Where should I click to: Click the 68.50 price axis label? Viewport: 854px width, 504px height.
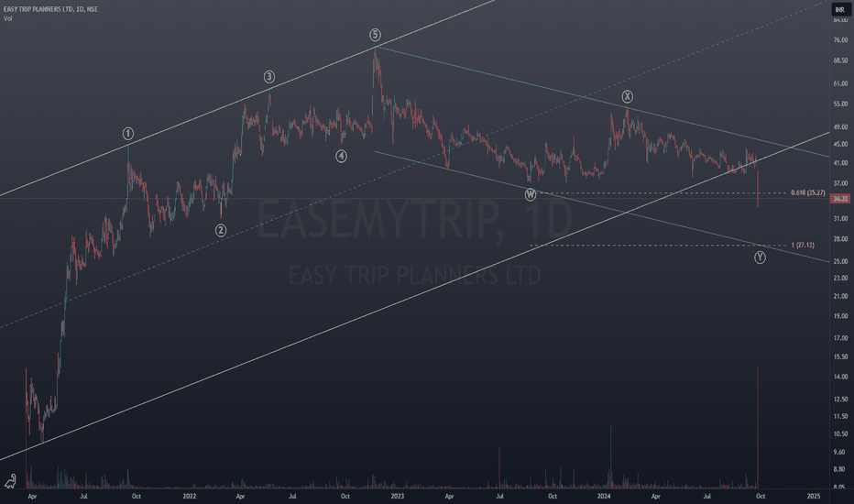[x=840, y=60]
